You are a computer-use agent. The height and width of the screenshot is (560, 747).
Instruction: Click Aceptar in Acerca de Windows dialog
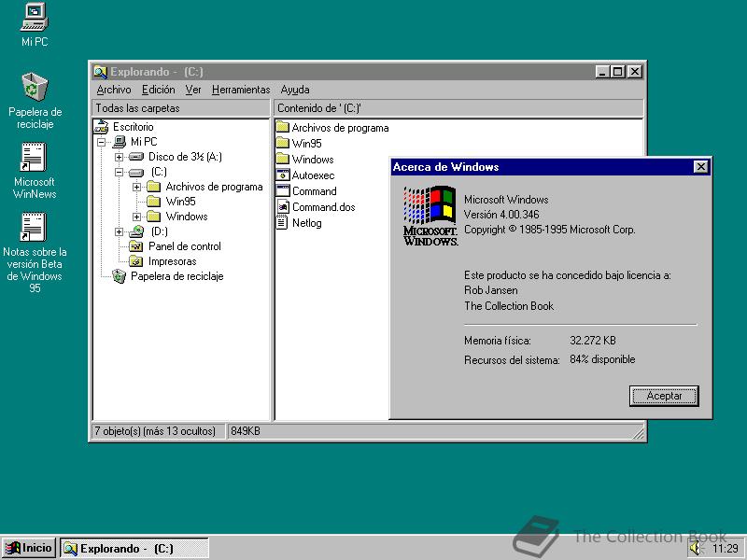pos(664,396)
